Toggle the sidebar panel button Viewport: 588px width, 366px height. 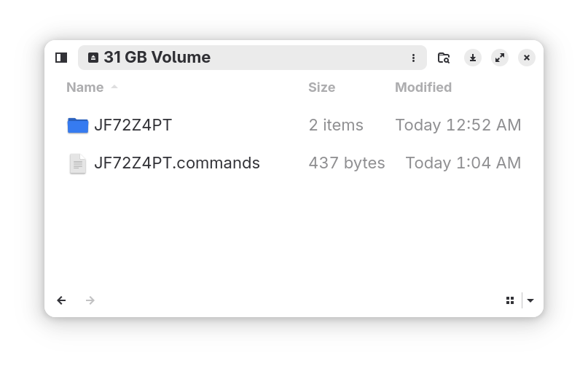click(61, 58)
